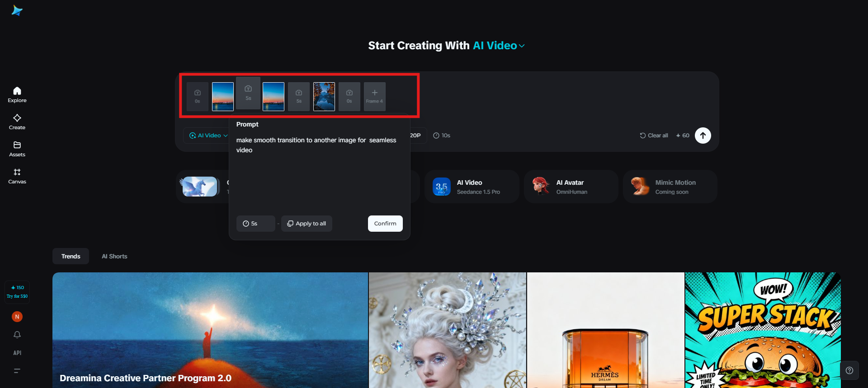
Task: Confirm the transition prompt
Action: tap(385, 224)
